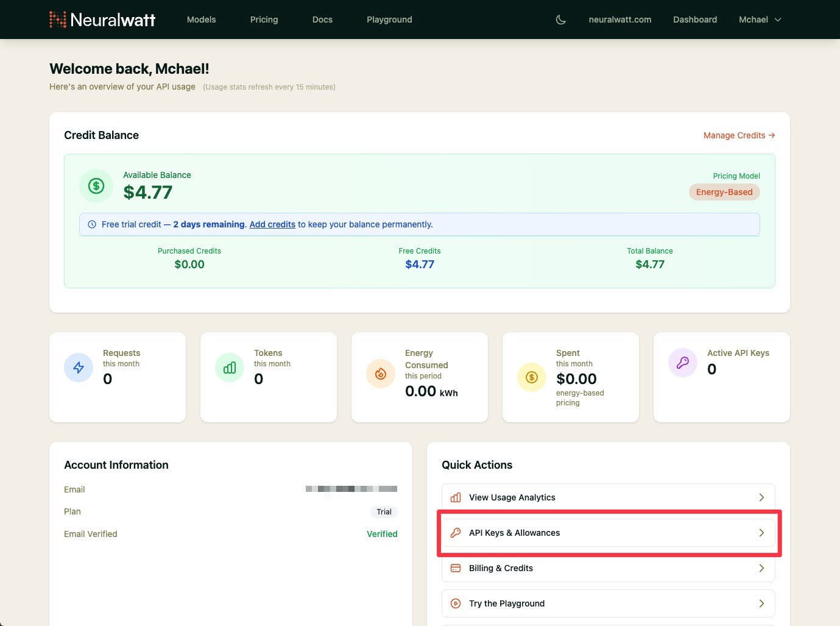Open API Keys & Allowances action
The image size is (840, 626).
609,533
